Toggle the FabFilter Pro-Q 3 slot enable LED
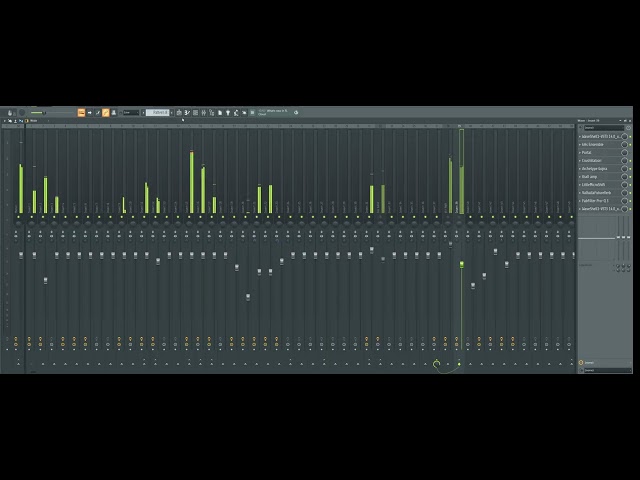640x480 pixels. pyautogui.click(x=630, y=201)
